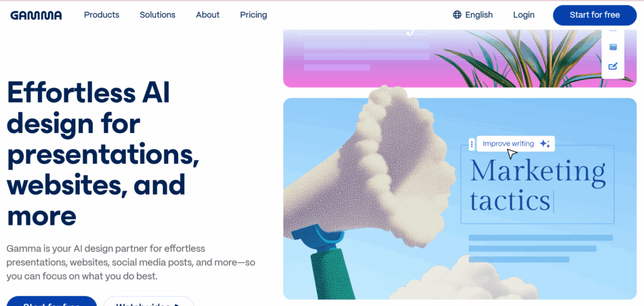Go to the Pricing page

point(253,15)
